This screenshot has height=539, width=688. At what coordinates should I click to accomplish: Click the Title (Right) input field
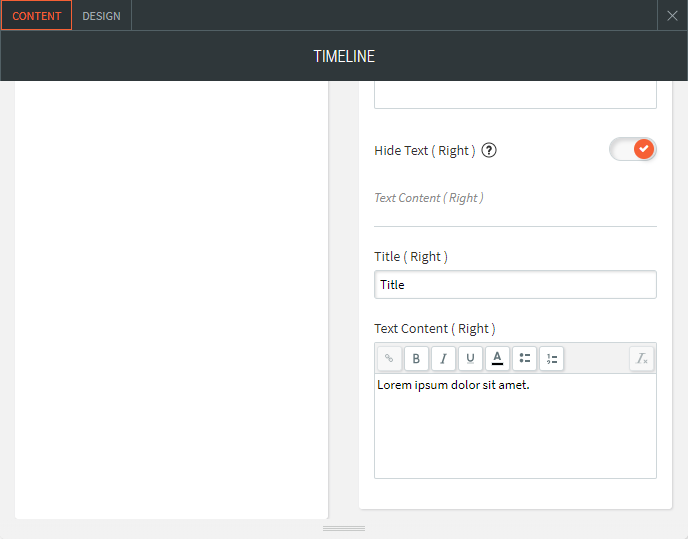515,285
